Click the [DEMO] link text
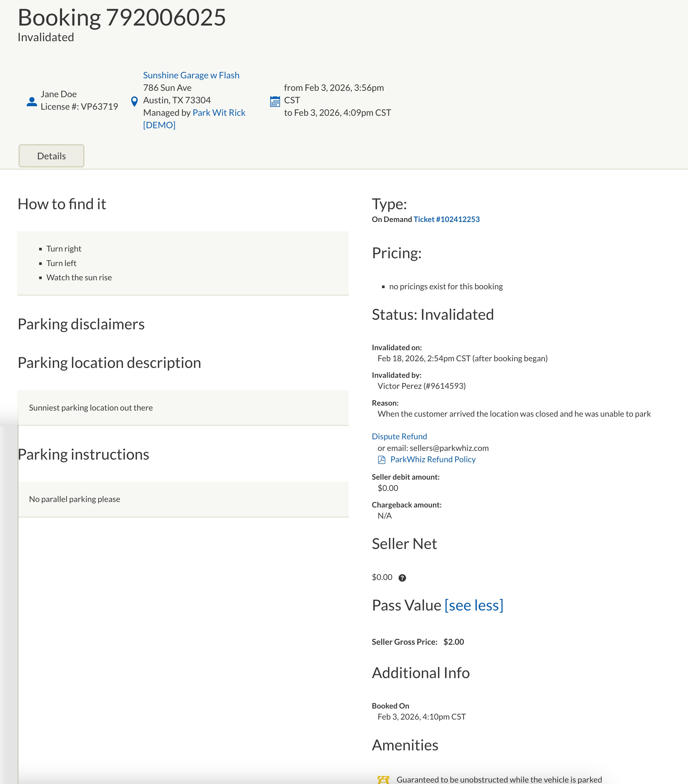 point(159,125)
